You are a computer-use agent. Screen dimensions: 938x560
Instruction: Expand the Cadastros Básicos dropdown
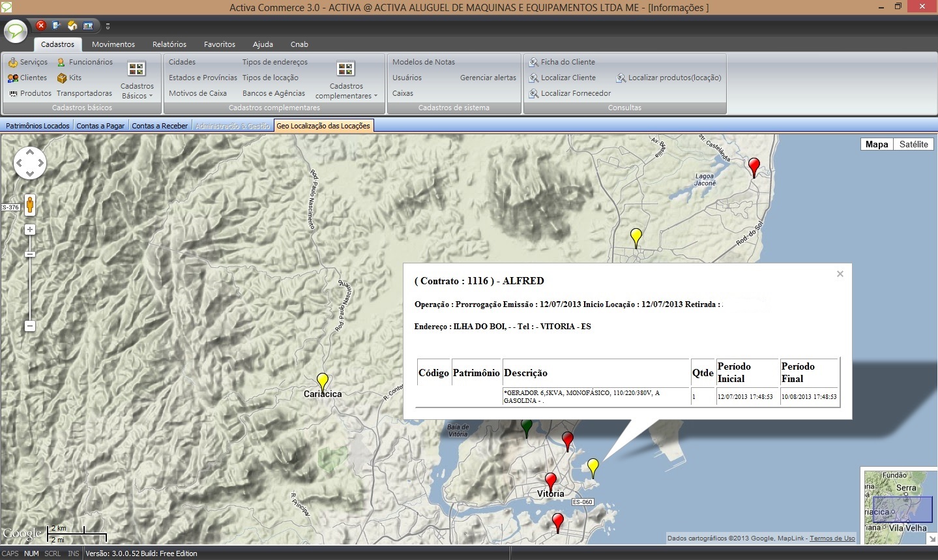click(137, 91)
